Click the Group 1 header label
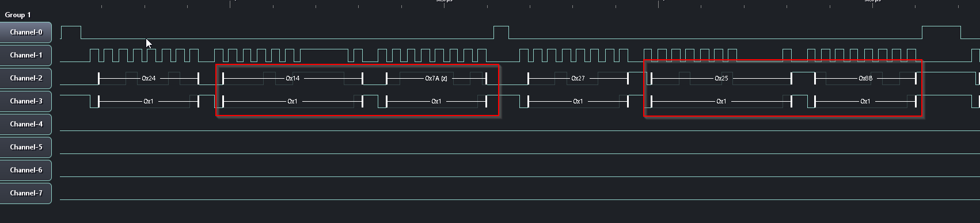 18,14
